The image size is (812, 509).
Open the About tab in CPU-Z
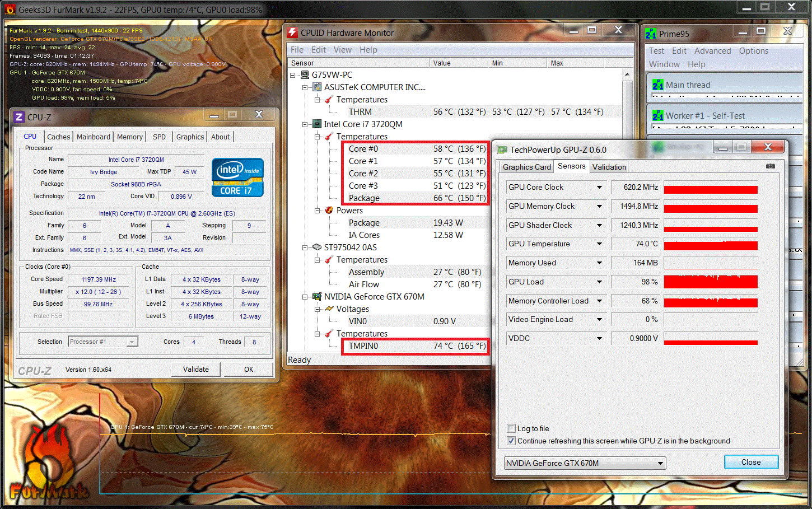click(221, 137)
